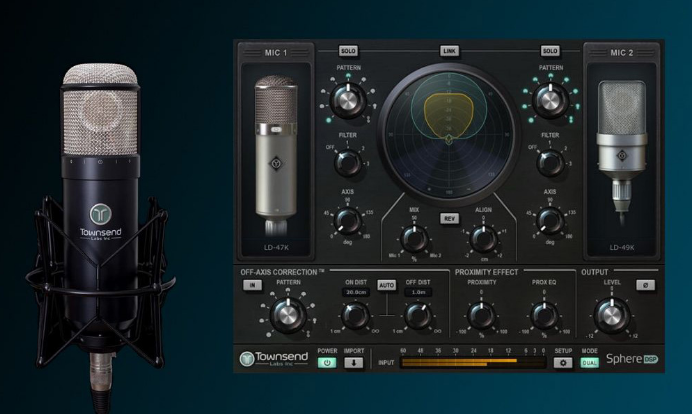
Task: Click the ALIGN knob
Action: pos(484,239)
